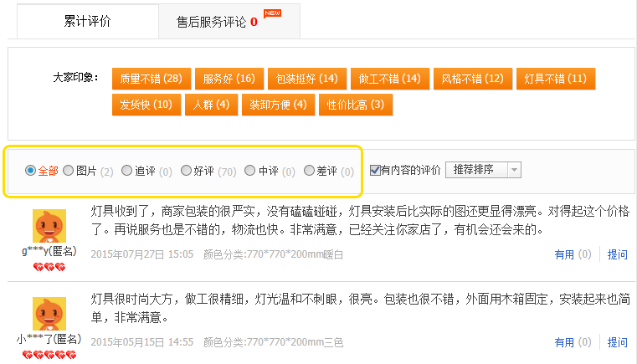This screenshot has height=364, width=637.
Task: Open the 推荐排序 sorting dropdown
Action: (x=484, y=170)
